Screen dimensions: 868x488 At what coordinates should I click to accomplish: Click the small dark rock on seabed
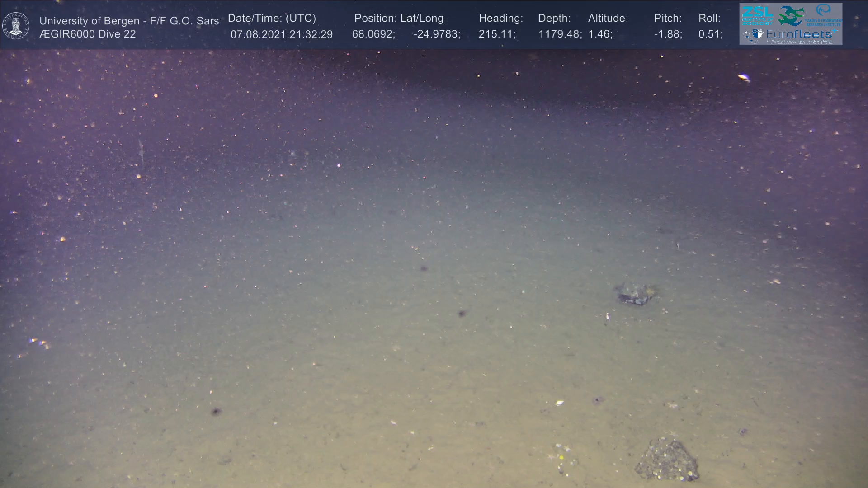coord(636,294)
